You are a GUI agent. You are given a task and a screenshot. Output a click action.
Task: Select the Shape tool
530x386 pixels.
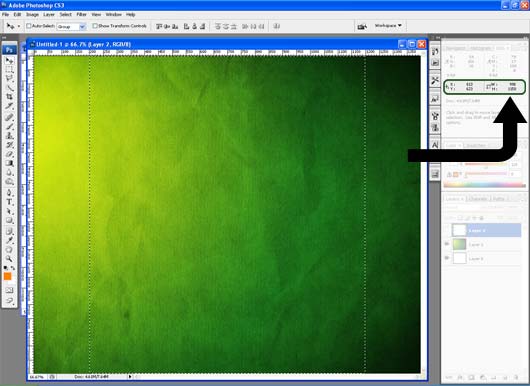pos(9,220)
